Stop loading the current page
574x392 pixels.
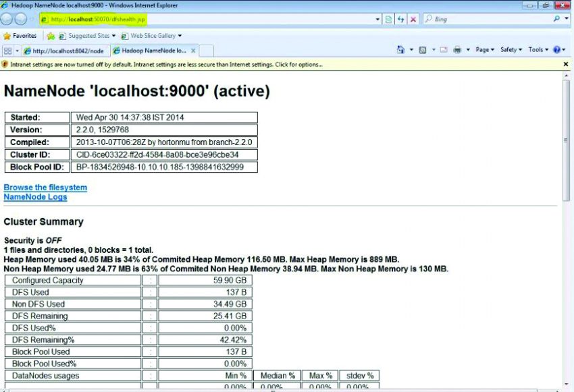pos(413,20)
